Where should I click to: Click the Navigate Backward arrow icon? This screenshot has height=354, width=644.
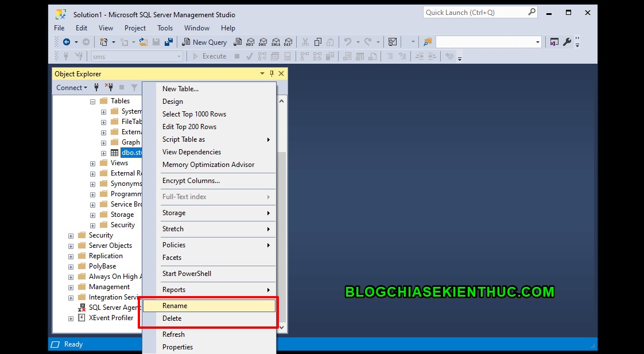pos(67,42)
